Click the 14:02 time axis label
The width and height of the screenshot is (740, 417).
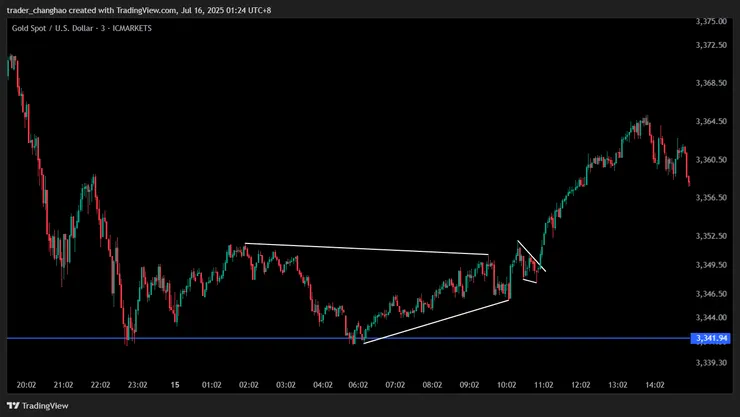(x=655, y=385)
